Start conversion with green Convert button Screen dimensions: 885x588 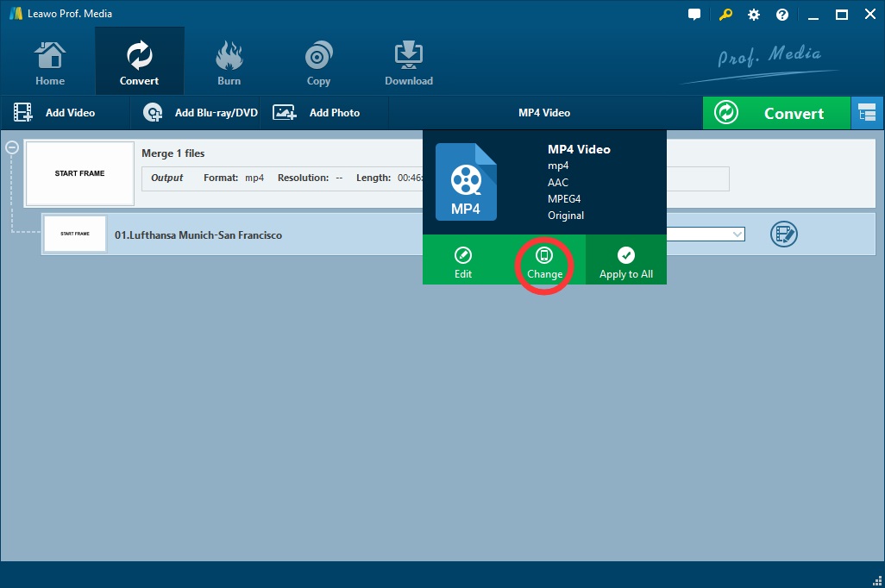[x=776, y=113]
